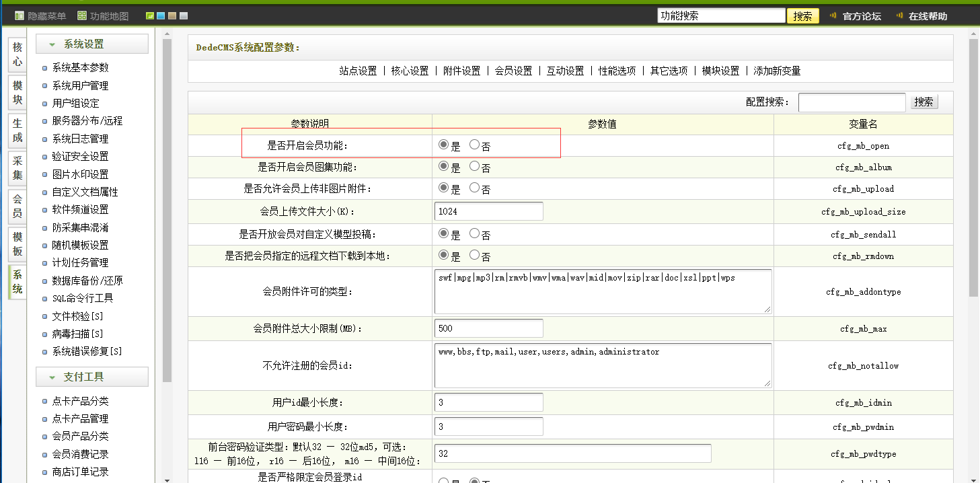This screenshot has height=483, width=980.
Task: Click the 隐藏菜单 hide menu icon
Action: [20, 15]
